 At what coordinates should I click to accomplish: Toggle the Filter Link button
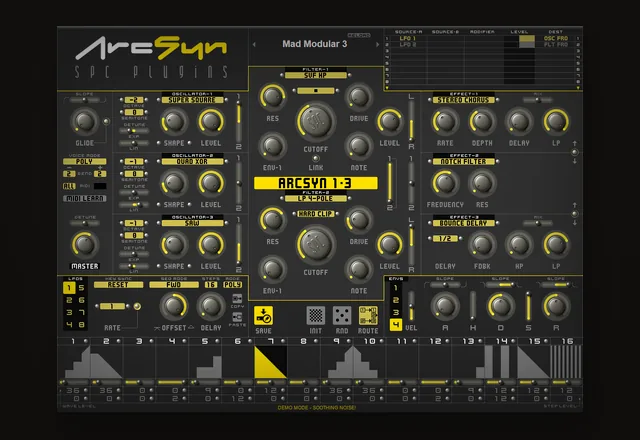pos(316,158)
